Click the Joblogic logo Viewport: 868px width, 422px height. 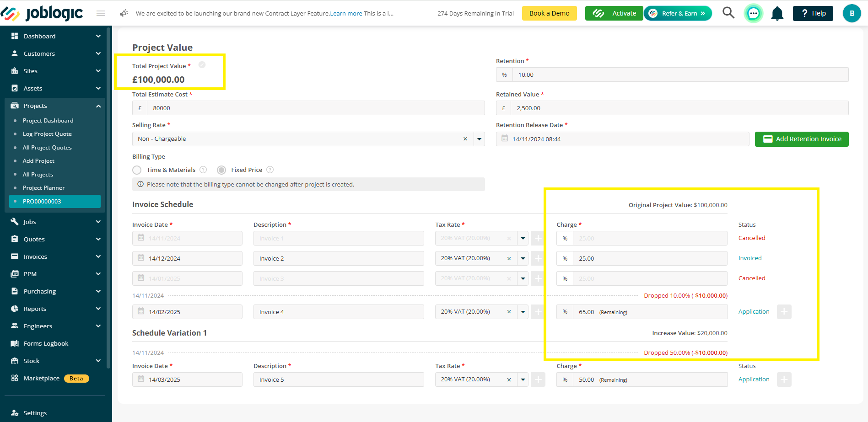coord(42,13)
